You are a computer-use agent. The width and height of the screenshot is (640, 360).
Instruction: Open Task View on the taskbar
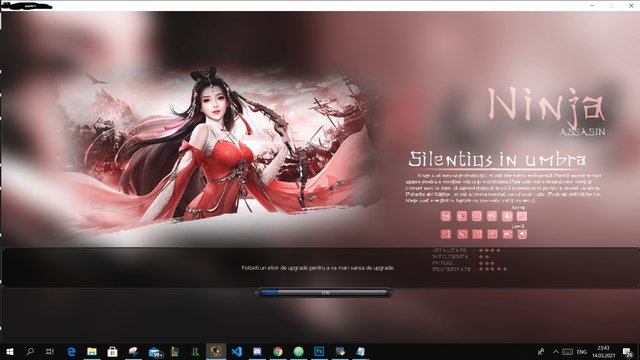50,351
